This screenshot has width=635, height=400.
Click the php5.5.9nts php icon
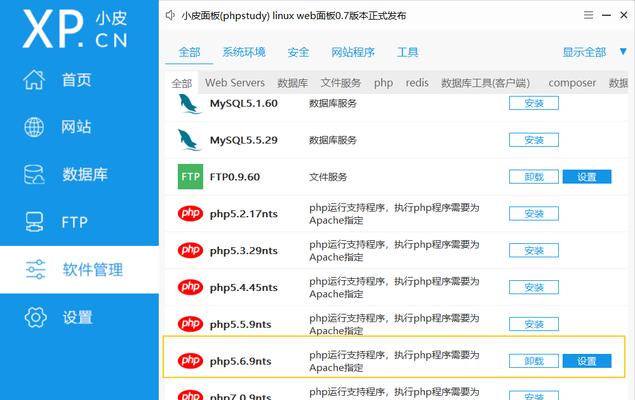[190, 324]
